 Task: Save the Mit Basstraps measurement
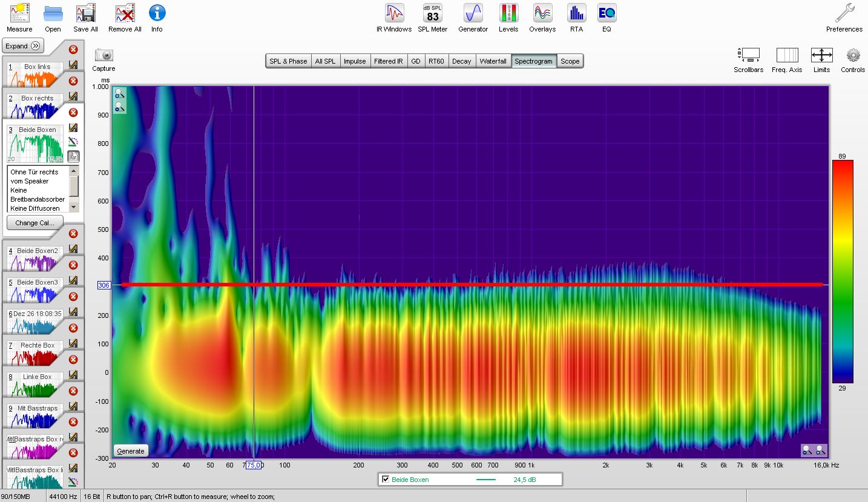click(x=73, y=406)
